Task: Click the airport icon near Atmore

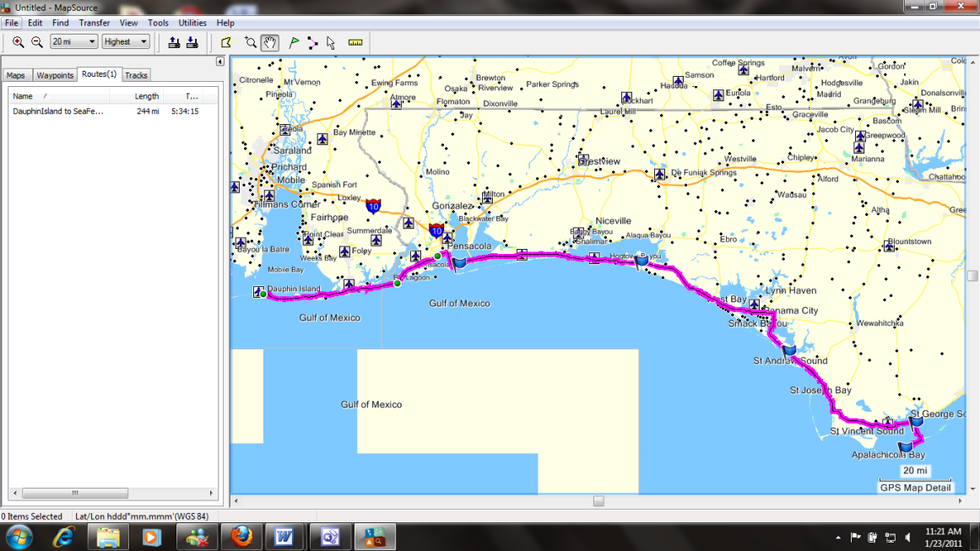Action: click(396, 103)
